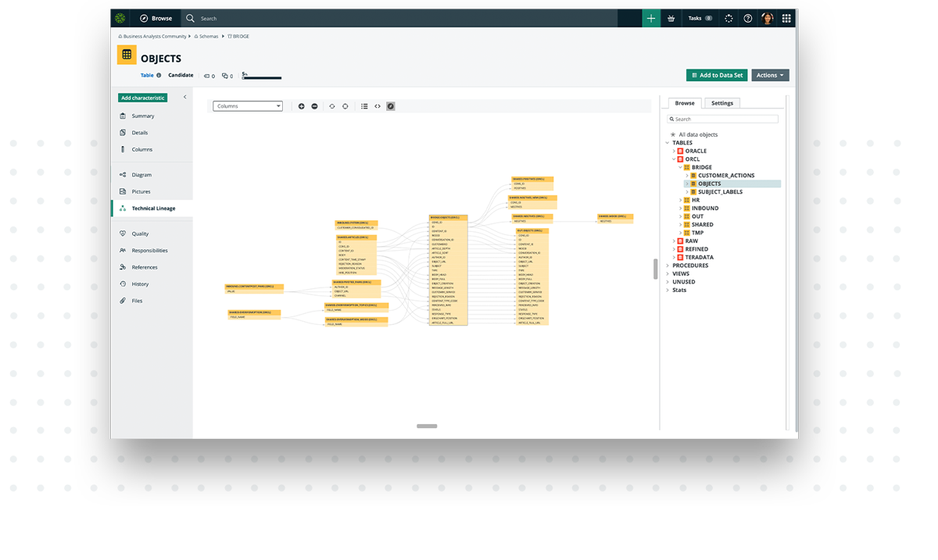Viewport: 938px width, 560px height.
Task: Open the Columns dropdown
Action: coord(248,105)
